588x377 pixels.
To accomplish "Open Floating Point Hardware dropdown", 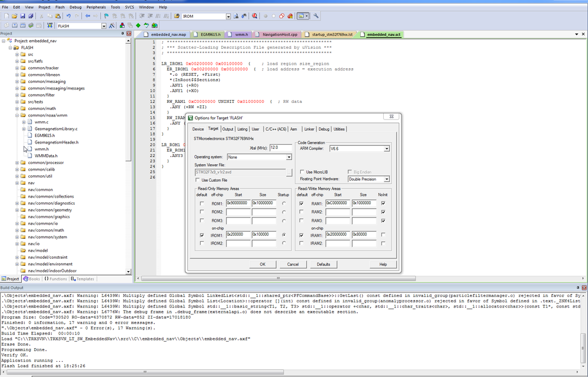I will click(x=387, y=179).
